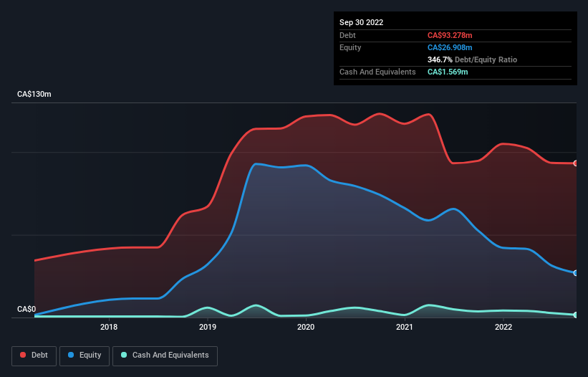Toggle the Debt legend series
Image resolution: width=588 pixels, height=377 pixels.
pyautogui.click(x=34, y=355)
